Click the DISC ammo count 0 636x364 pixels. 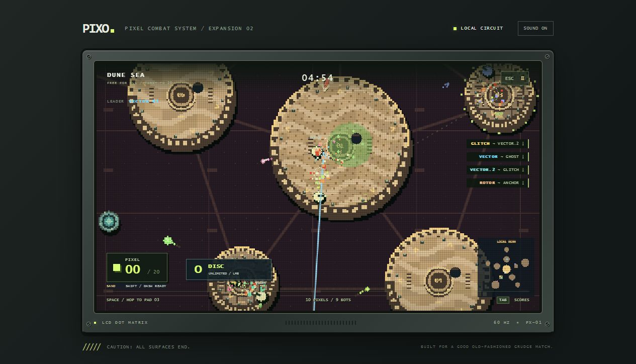tap(198, 269)
